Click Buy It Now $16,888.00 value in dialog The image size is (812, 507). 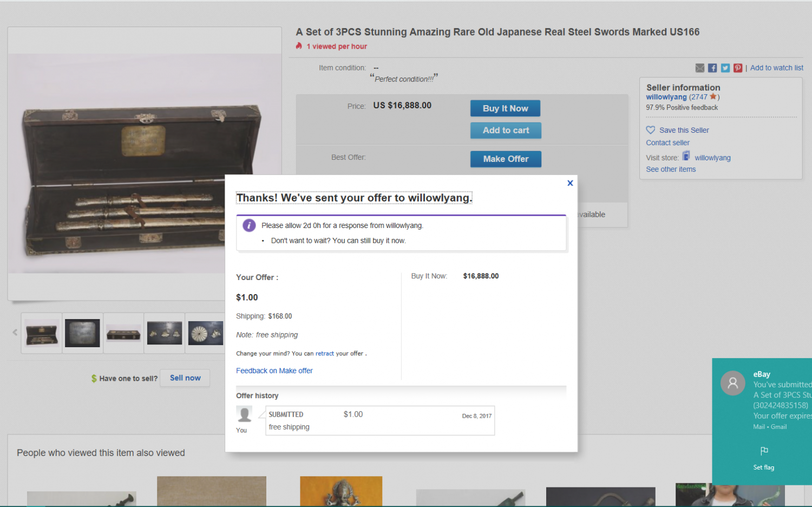(481, 276)
